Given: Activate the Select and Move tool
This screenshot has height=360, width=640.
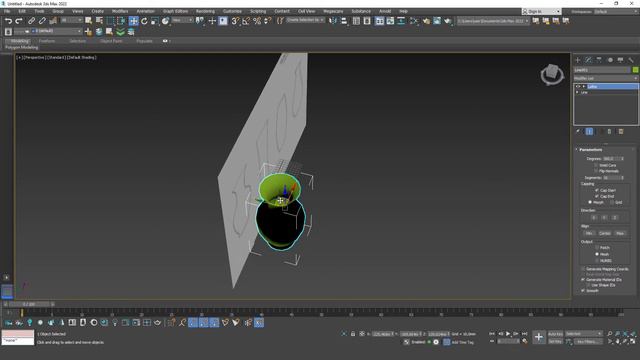Looking at the screenshot, I should point(133,21).
